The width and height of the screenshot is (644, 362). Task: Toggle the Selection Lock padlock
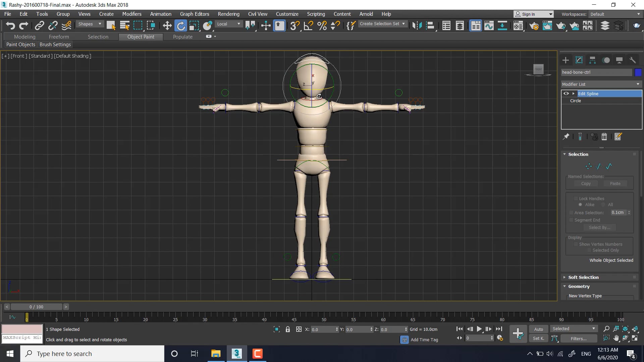[x=287, y=329]
